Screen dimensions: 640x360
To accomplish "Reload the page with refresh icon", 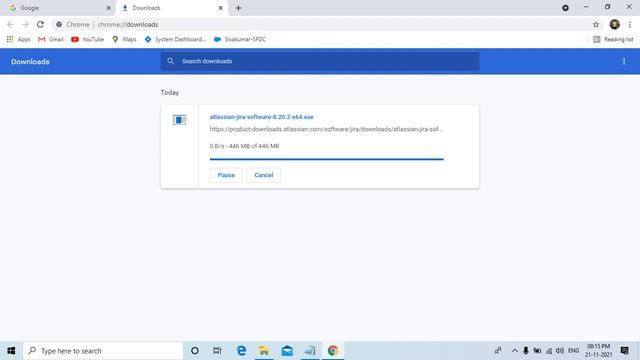I will click(40, 24).
